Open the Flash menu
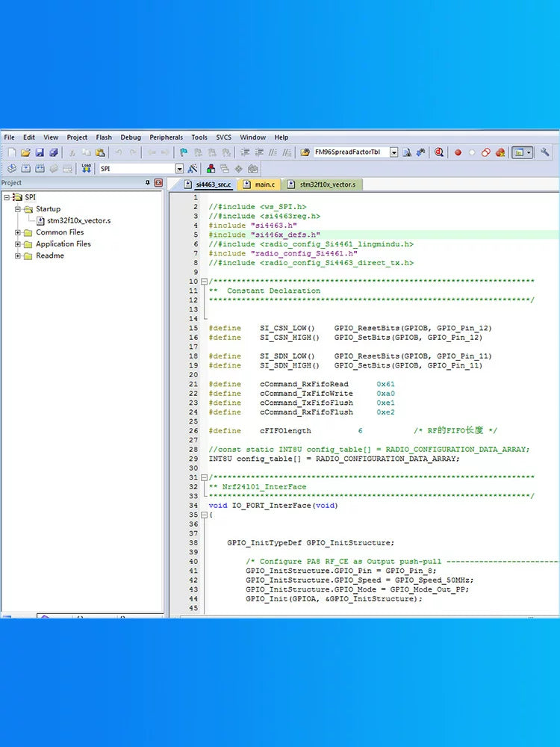Image resolution: width=560 pixels, height=747 pixels. click(x=104, y=137)
